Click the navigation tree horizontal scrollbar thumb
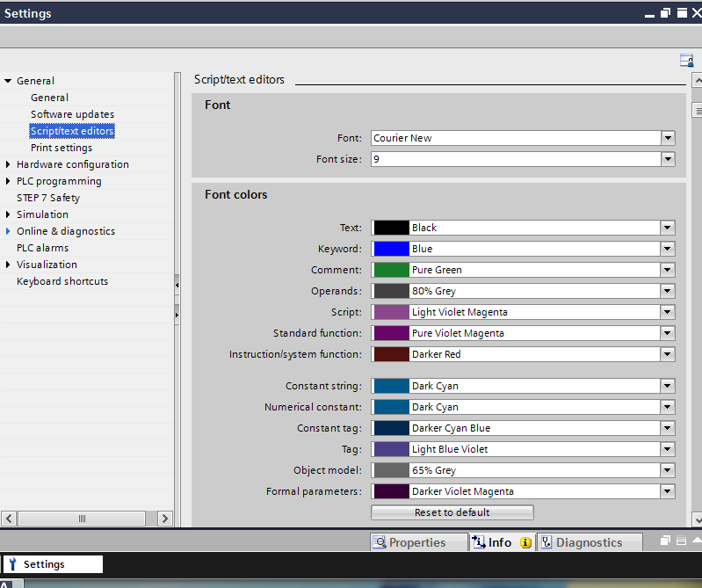The image size is (702, 588). pos(82,519)
